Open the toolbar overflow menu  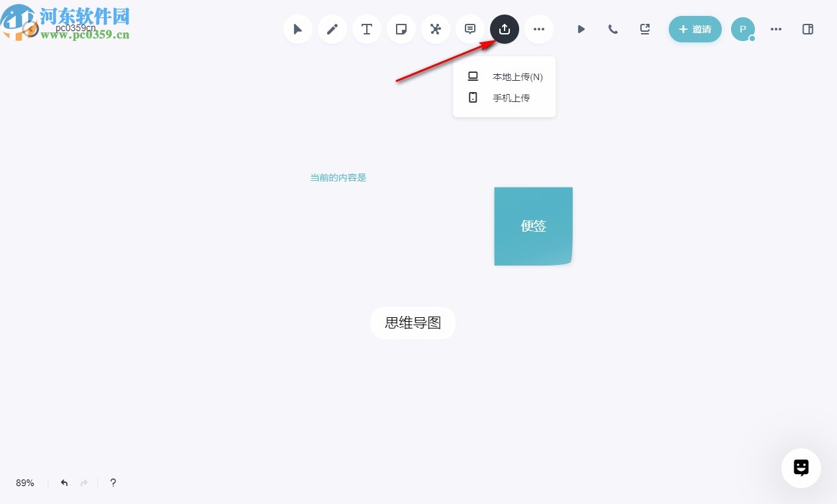click(x=538, y=29)
